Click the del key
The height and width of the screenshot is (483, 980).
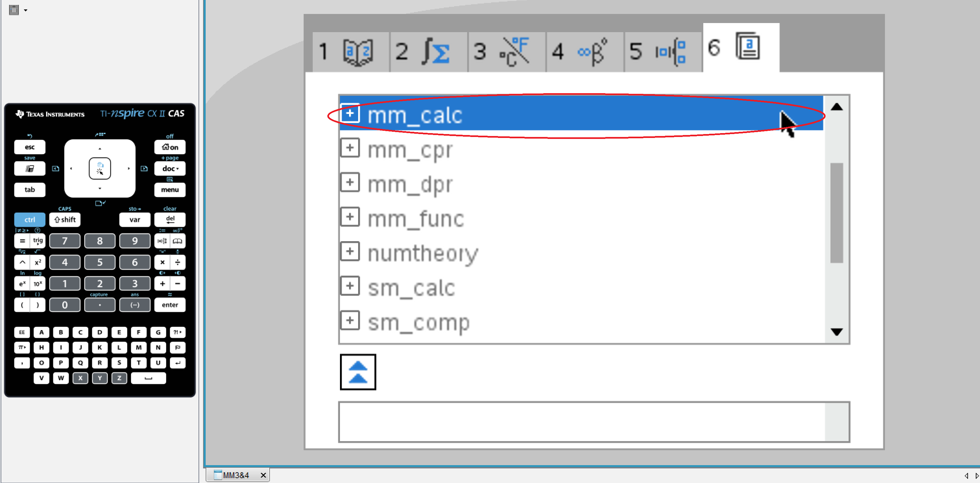[170, 220]
